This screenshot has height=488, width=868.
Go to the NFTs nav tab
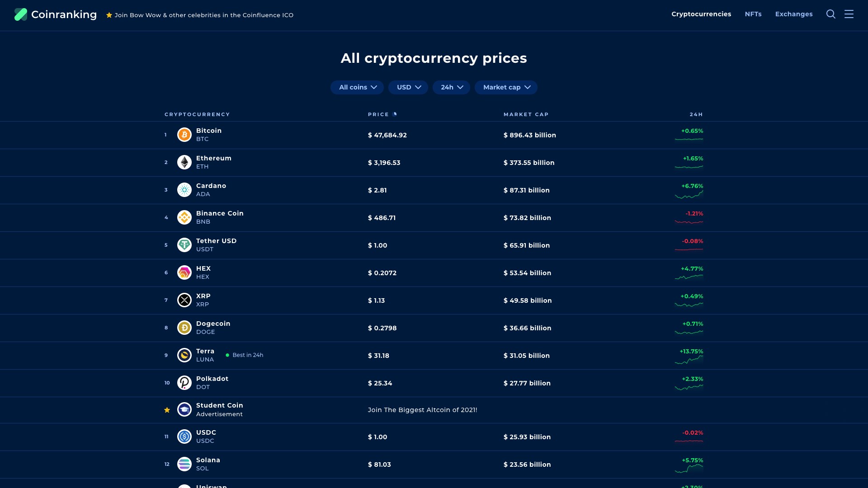[753, 14]
